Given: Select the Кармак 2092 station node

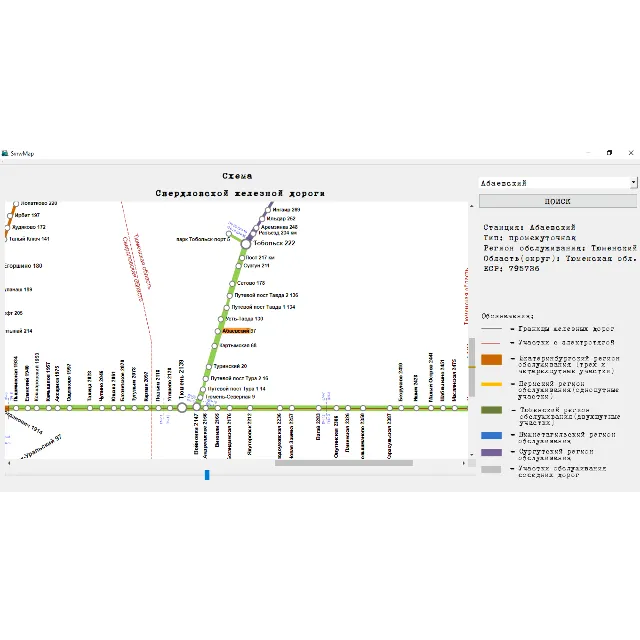Looking at the screenshot, I should pyautogui.click(x=146, y=408).
